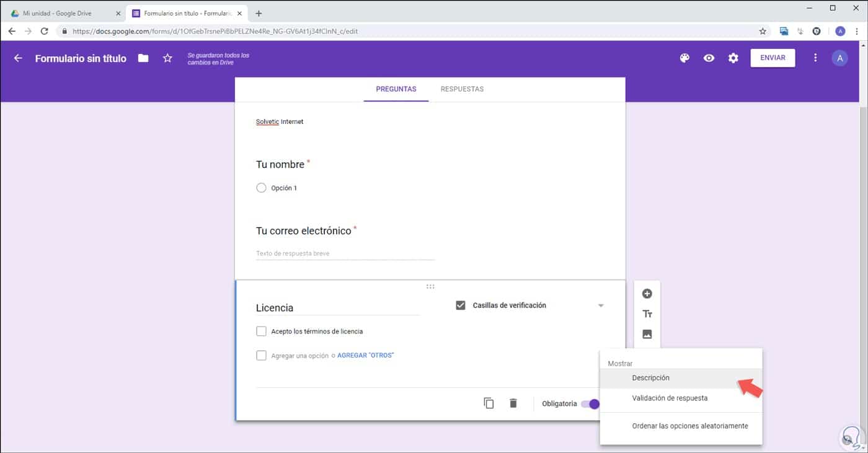Select the Opción 1 radio button

[x=261, y=187]
